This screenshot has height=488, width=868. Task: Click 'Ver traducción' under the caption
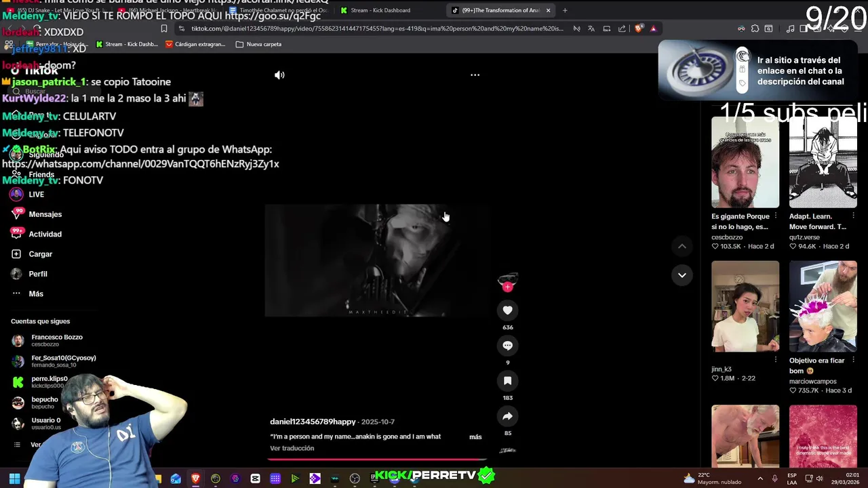pyautogui.click(x=292, y=449)
